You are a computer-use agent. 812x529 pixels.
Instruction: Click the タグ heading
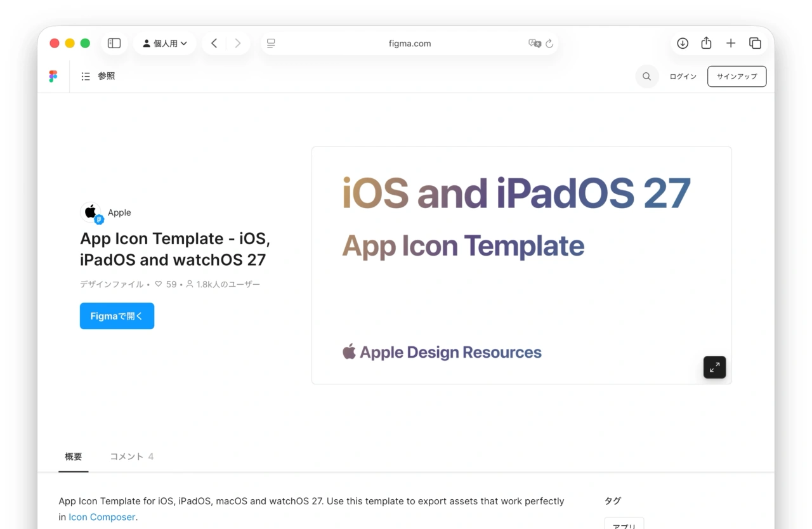612,501
